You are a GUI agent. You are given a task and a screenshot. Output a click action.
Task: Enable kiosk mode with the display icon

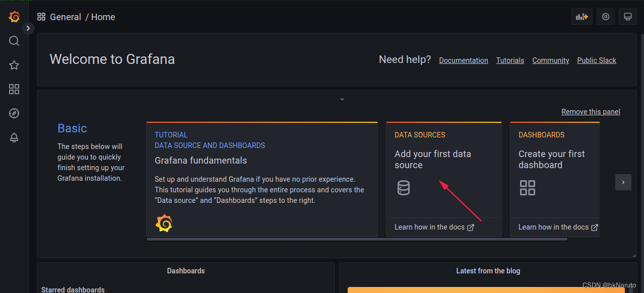(x=627, y=17)
